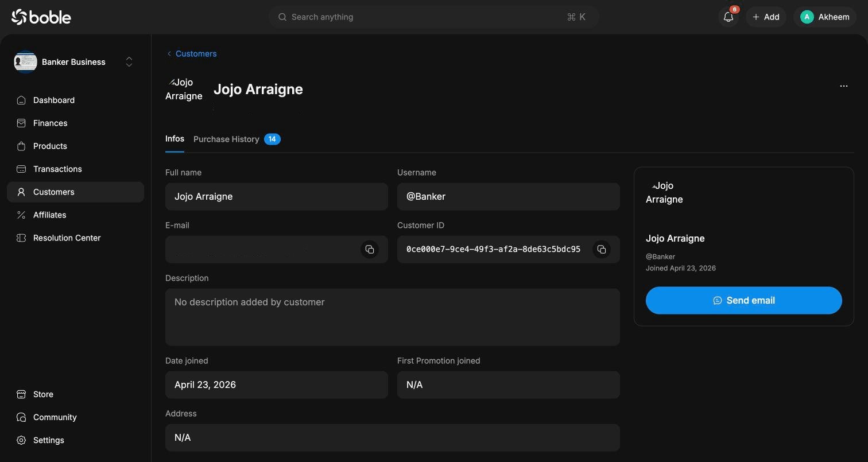Click the Banker Business avatar
The width and height of the screenshot is (868, 462).
(25, 62)
